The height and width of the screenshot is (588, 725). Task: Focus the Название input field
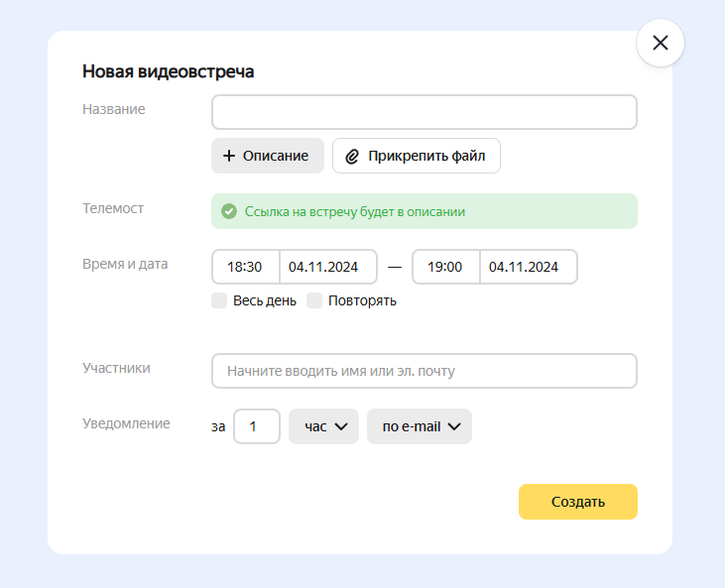point(424,112)
